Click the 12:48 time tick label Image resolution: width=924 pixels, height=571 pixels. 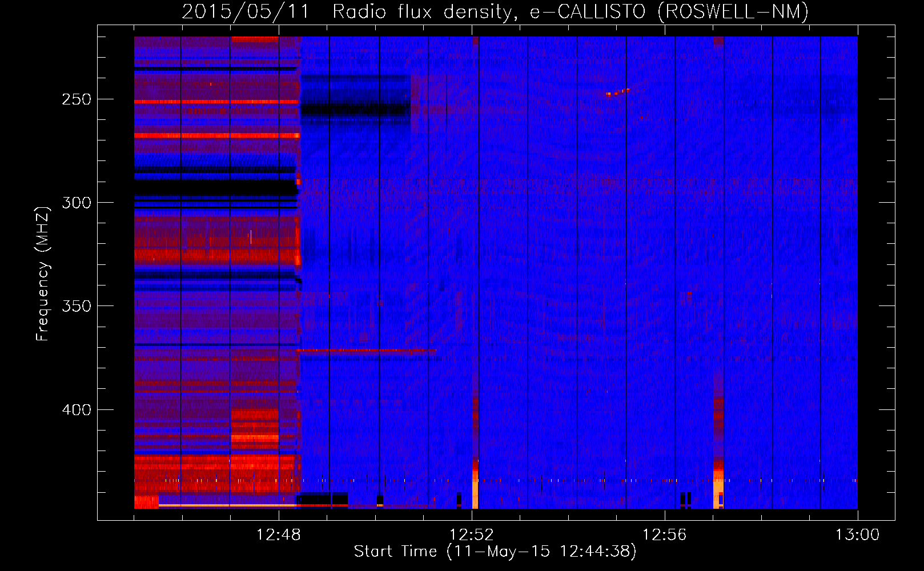tap(279, 534)
